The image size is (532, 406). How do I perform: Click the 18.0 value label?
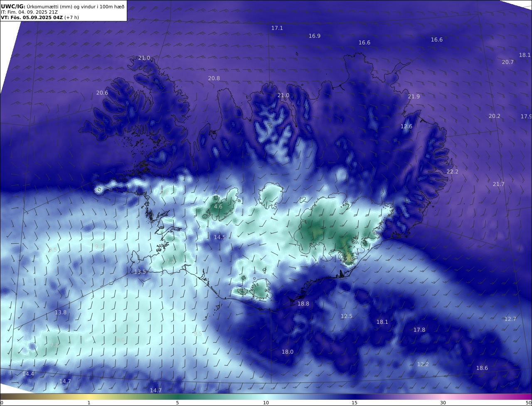tap(288, 352)
